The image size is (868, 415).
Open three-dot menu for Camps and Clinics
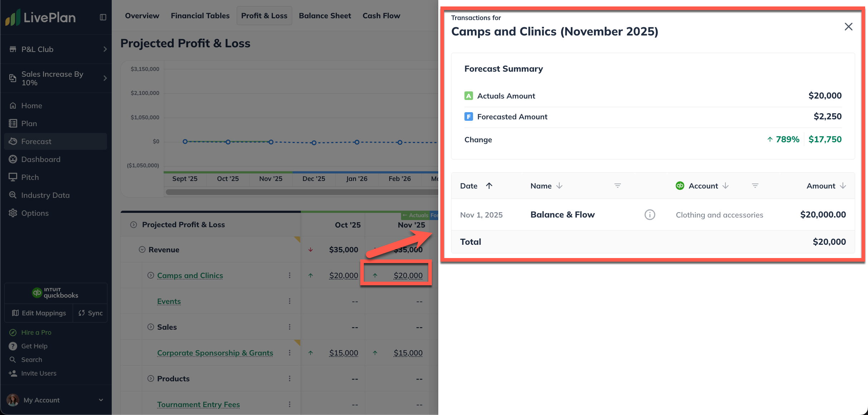click(x=289, y=275)
